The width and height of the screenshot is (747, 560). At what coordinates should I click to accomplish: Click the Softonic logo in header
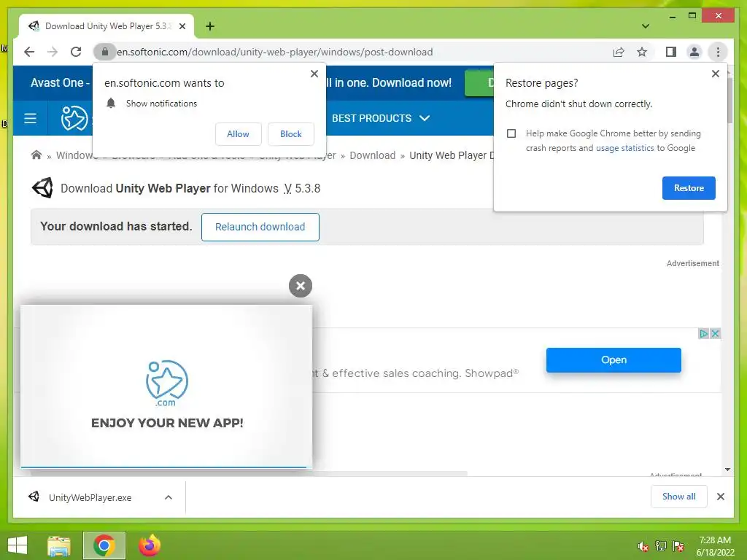pos(74,118)
